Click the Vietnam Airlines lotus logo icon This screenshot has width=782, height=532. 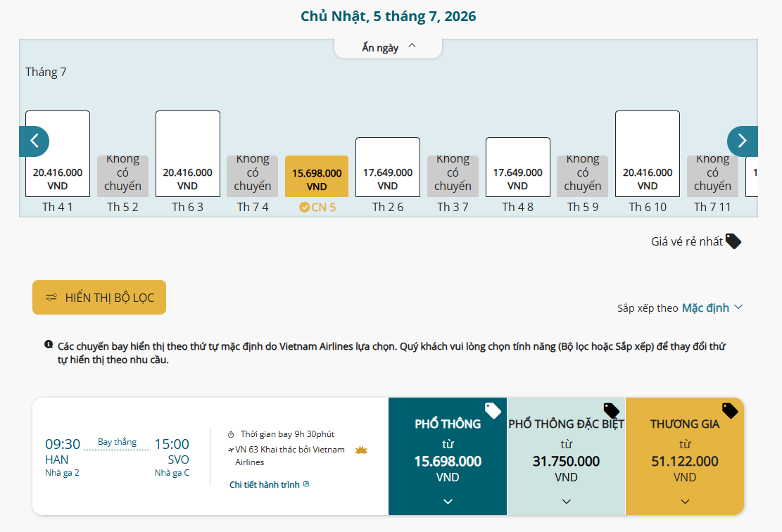pyautogui.click(x=361, y=450)
